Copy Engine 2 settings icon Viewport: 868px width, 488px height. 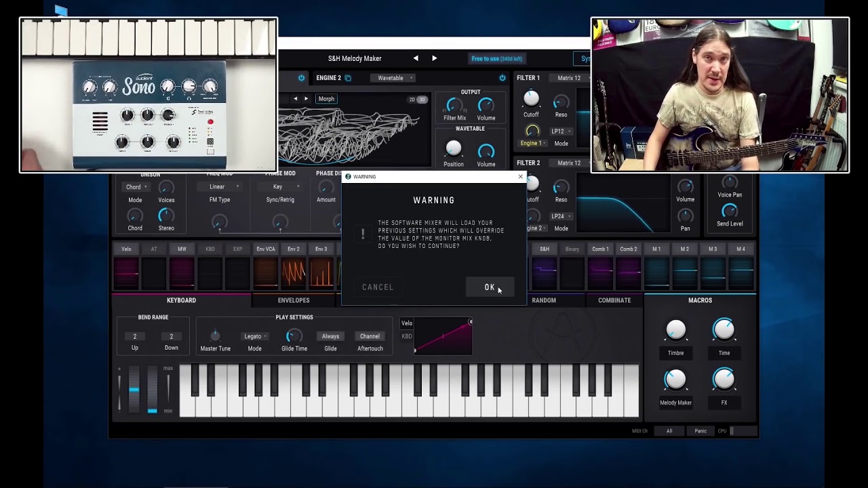coord(348,78)
